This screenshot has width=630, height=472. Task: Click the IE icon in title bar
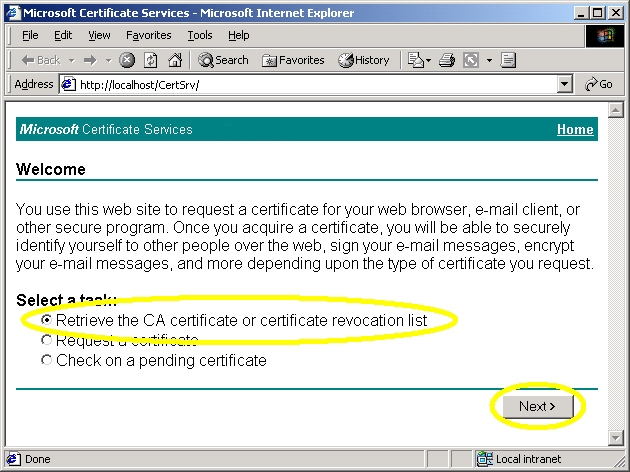tap(12, 13)
